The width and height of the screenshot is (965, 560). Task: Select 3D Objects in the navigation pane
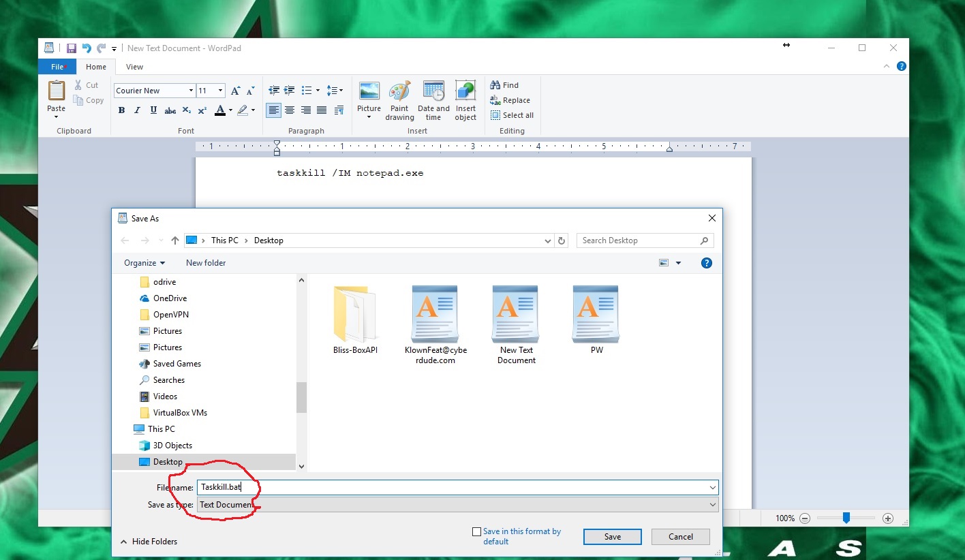172,446
